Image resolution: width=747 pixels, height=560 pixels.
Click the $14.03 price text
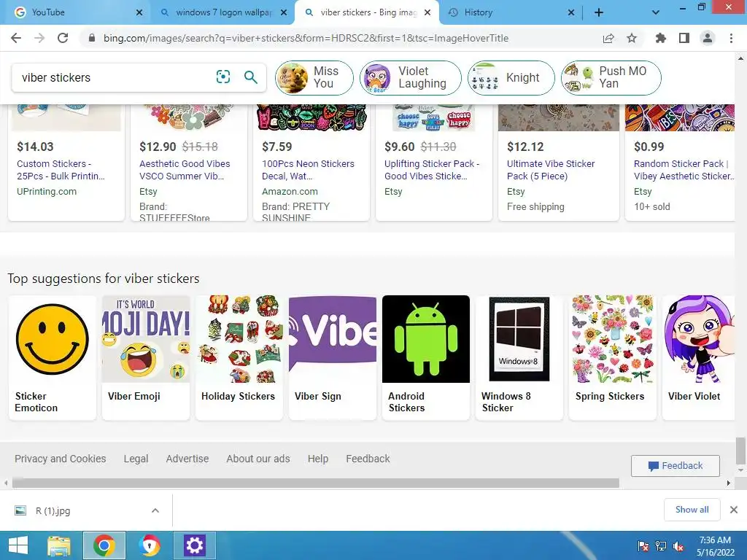pos(35,147)
